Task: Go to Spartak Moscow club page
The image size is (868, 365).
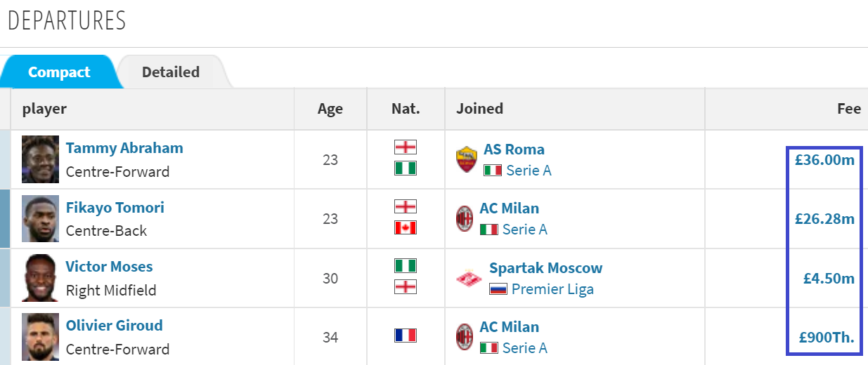Action: tap(545, 268)
